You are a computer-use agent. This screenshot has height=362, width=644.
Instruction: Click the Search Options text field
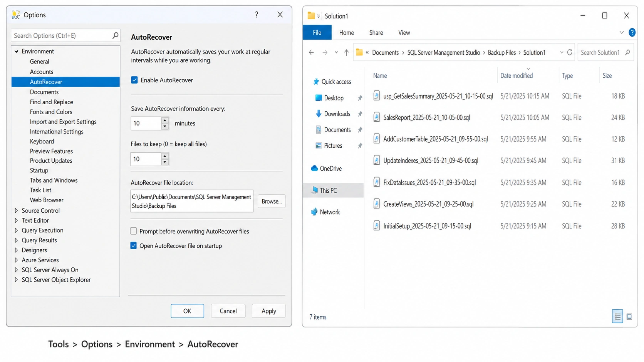coord(62,35)
